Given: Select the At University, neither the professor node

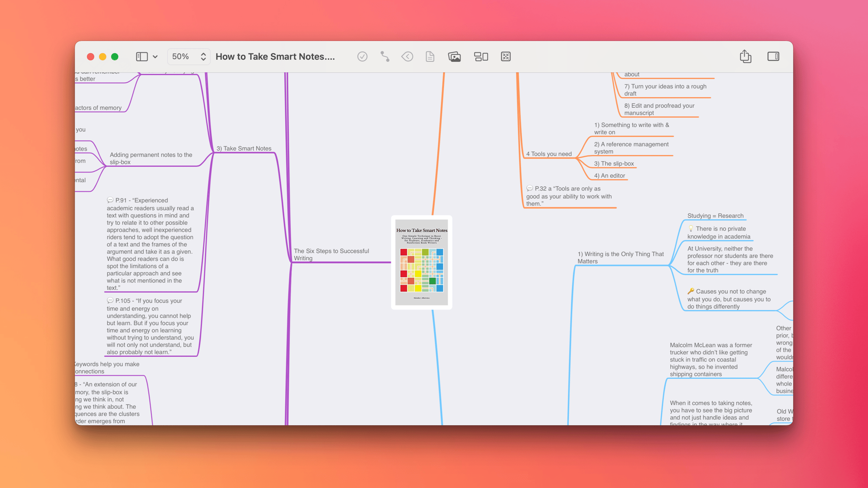Looking at the screenshot, I should (x=730, y=260).
